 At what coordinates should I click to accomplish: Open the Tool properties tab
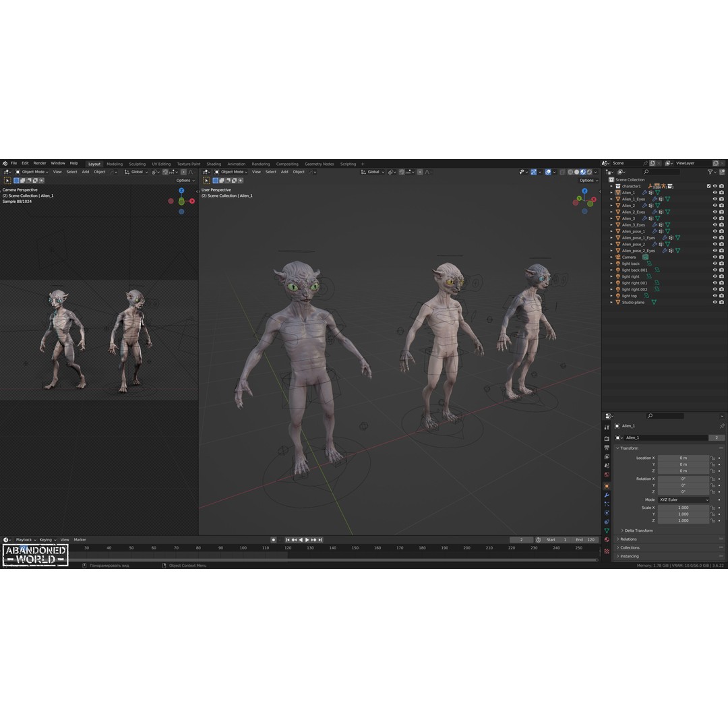(x=607, y=427)
